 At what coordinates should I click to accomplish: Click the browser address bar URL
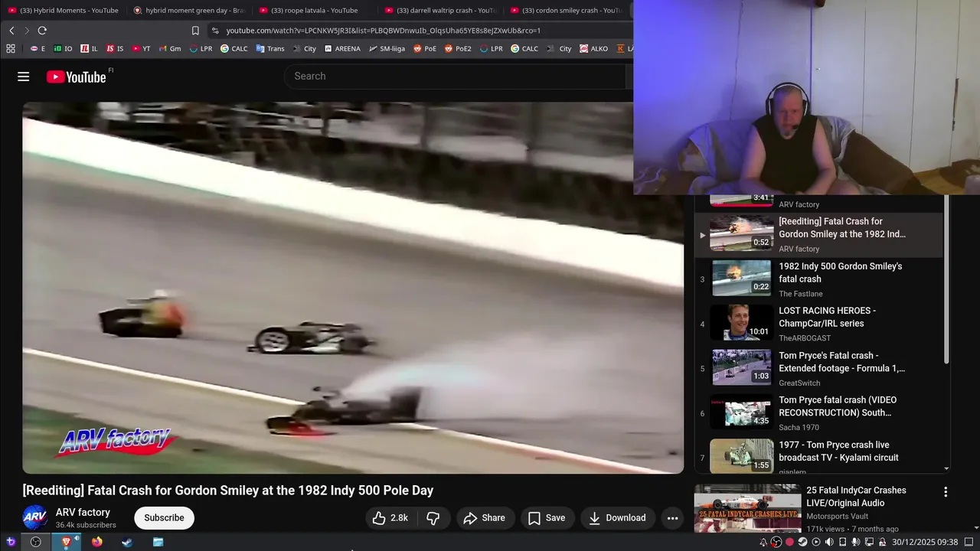coord(383,31)
